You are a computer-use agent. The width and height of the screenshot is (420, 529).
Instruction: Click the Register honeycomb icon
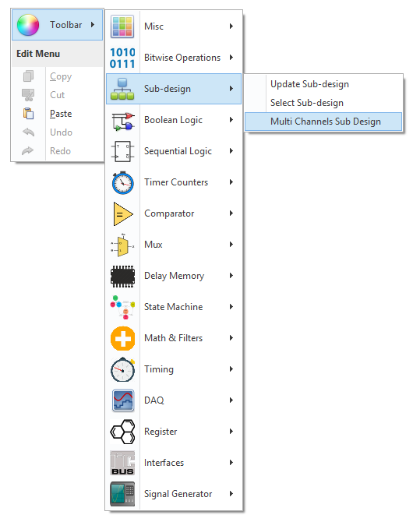pos(123,432)
